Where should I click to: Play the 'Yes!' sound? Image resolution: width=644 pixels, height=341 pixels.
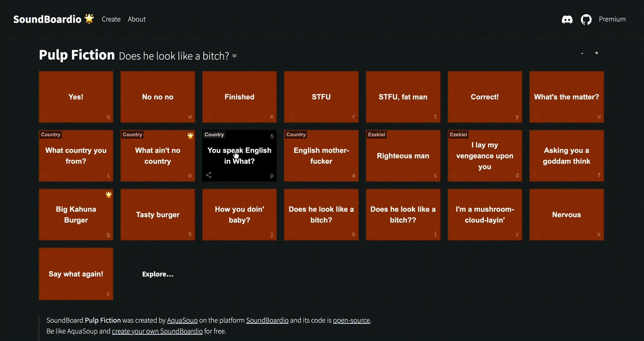pos(76,97)
